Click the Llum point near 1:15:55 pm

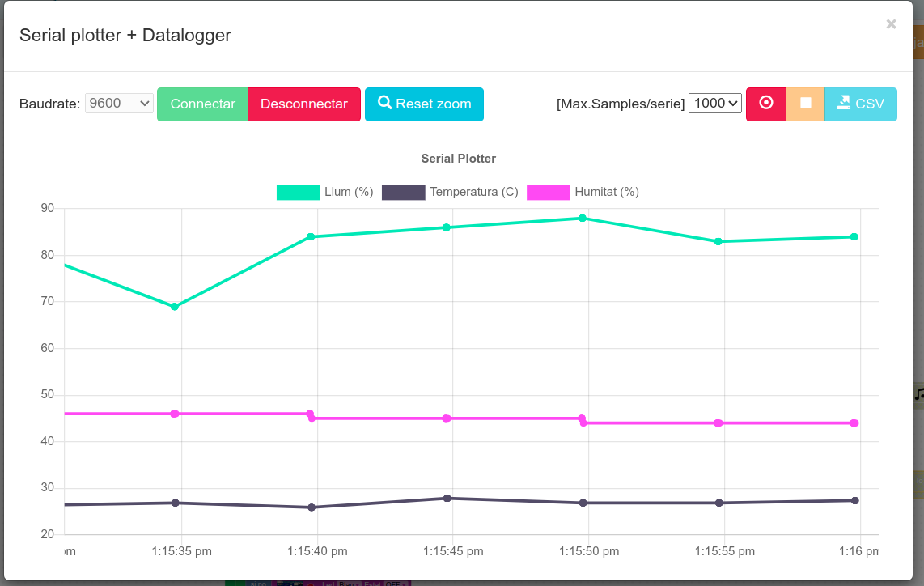(x=718, y=241)
